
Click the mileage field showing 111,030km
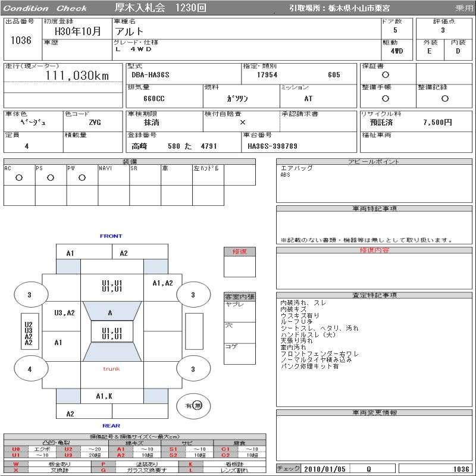click(77, 76)
